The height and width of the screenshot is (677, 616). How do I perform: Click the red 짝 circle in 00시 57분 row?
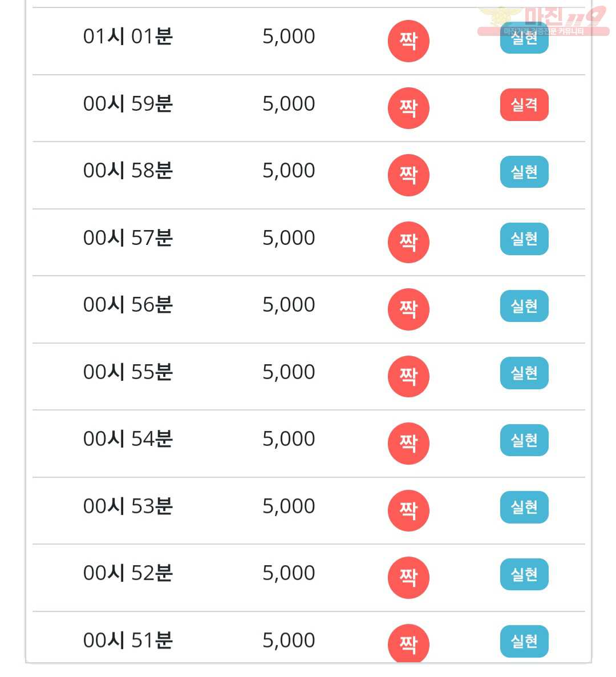tap(408, 242)
